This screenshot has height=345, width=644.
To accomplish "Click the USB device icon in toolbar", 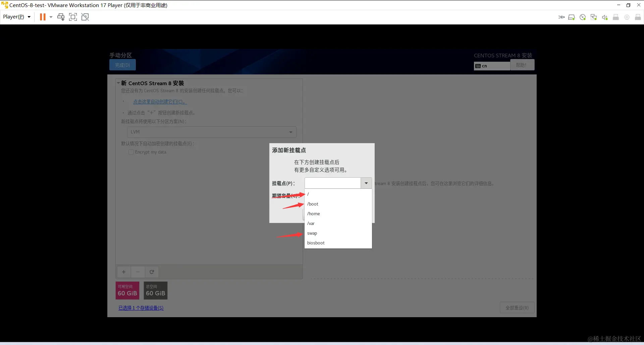I will tap(616, 17).
